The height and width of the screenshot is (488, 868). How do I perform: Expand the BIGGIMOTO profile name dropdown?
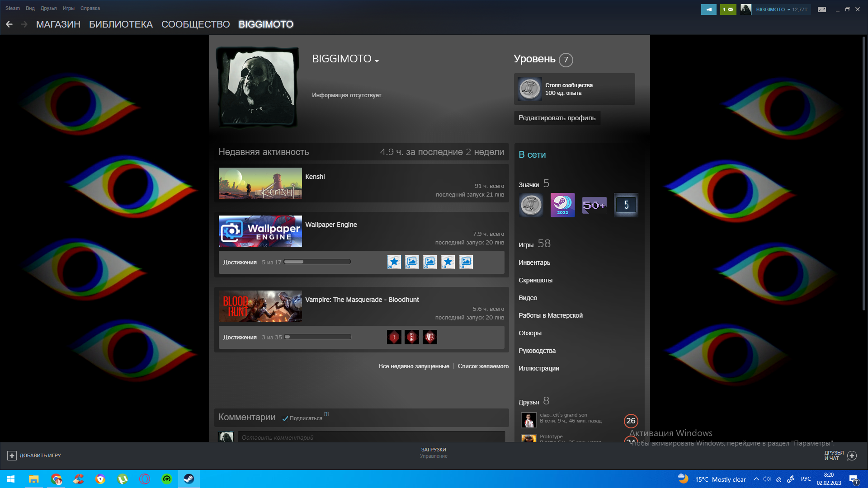click(377, 61)
